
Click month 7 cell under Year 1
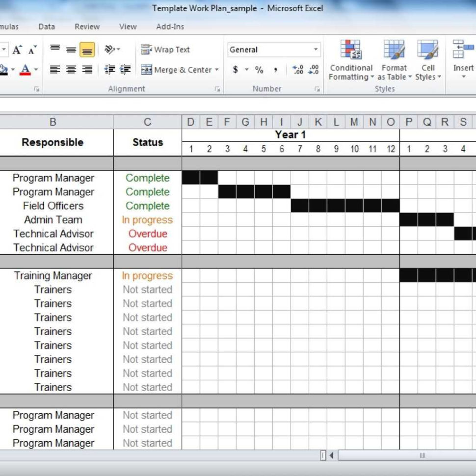300,149
